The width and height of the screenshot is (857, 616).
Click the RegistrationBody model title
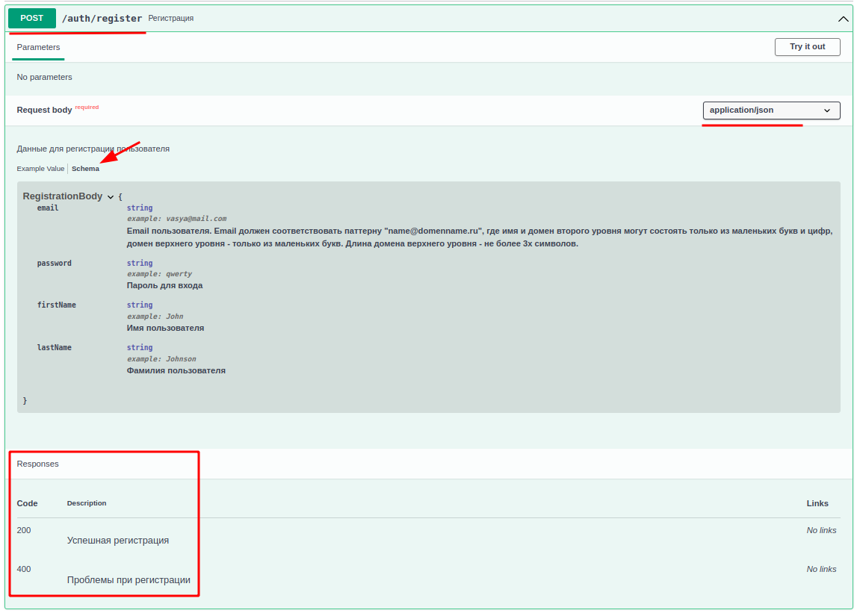[x=63, y=196]
